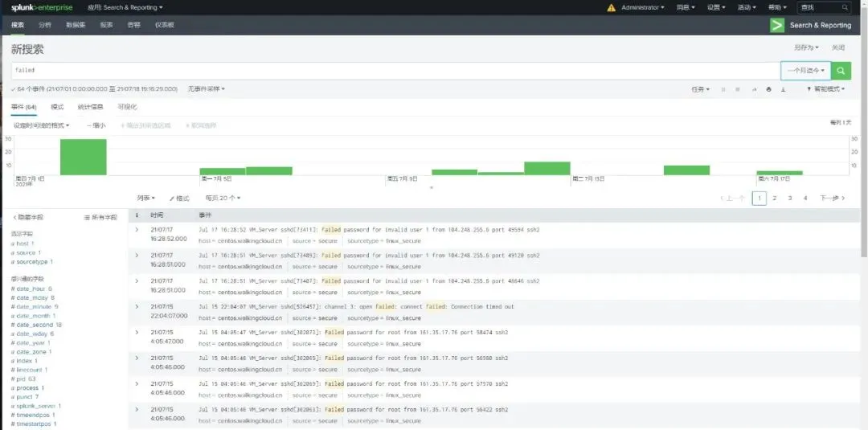Expand event with port 48646

(x=137, y=281)
